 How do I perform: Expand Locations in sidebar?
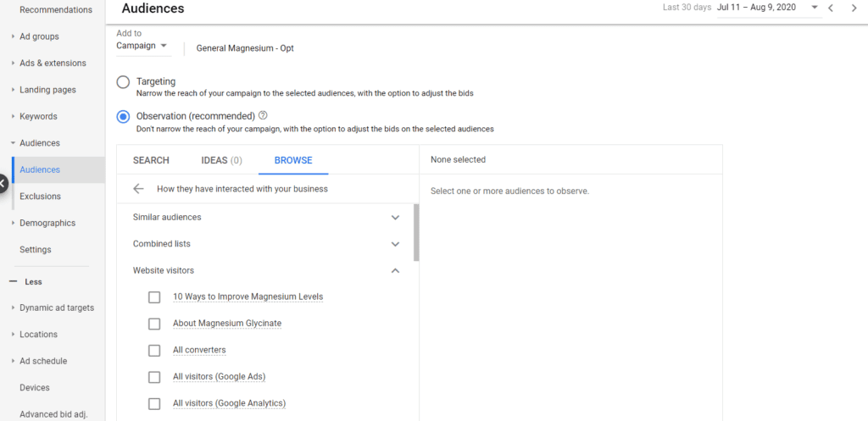click(13, 334)
